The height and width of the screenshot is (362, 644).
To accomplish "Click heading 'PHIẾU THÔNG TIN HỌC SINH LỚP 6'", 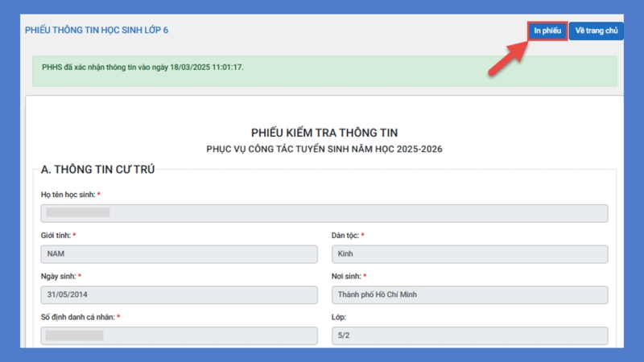I will click(x=97, y=30).
